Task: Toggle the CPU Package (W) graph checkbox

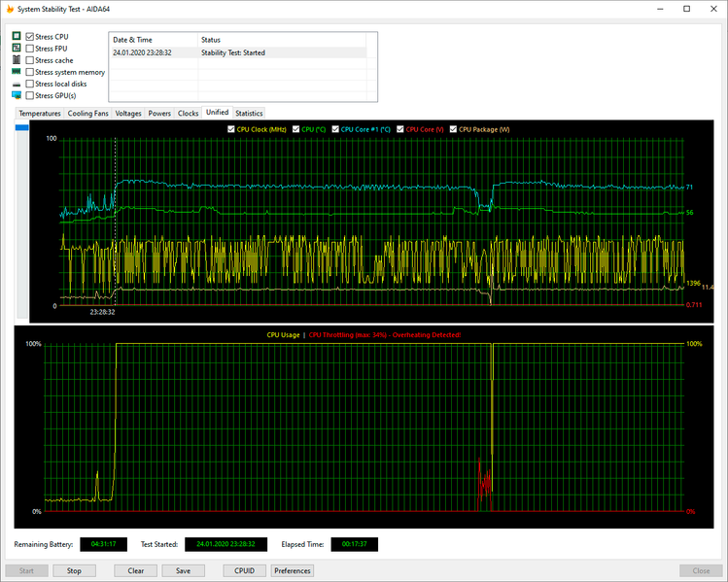Action: [x=453, y=129]
